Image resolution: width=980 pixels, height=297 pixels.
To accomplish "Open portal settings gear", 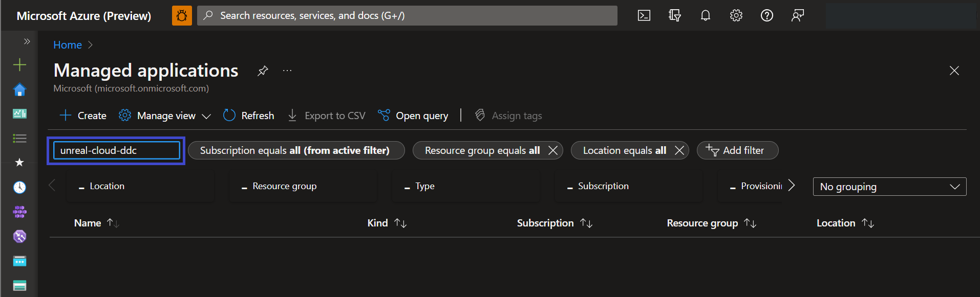I will [x=736, y=16].
